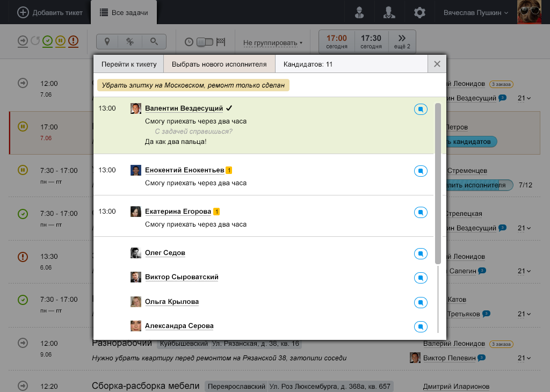Click the plus icon to add a ticket

coord(23,12)
